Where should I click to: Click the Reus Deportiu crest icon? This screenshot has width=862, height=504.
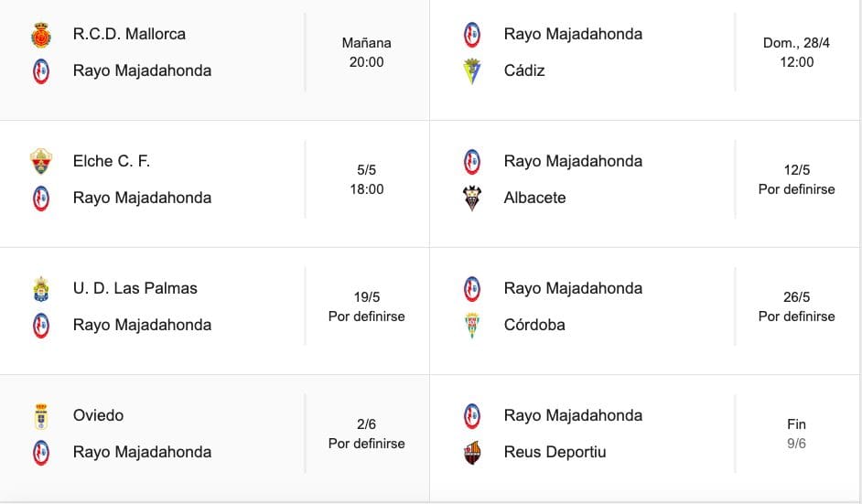click(x=471, y=453)
